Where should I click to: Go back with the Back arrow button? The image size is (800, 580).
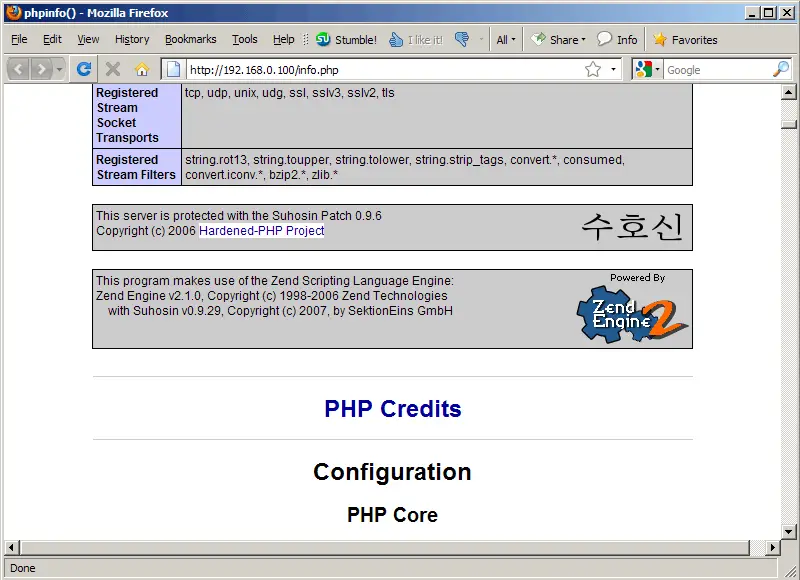coord(18,69)
